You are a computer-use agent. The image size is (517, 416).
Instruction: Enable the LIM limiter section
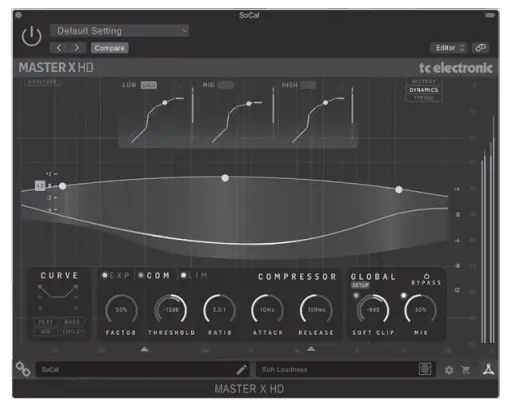tap(183, 275)
